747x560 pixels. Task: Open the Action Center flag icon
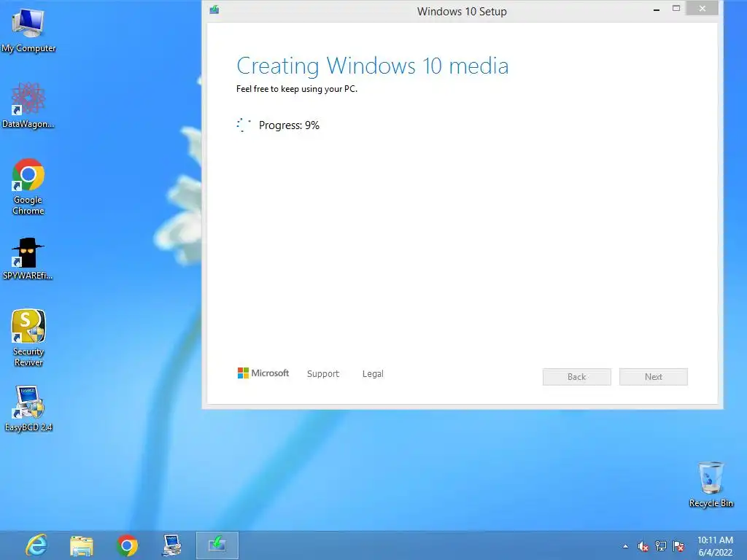click(x=678, y=546)
